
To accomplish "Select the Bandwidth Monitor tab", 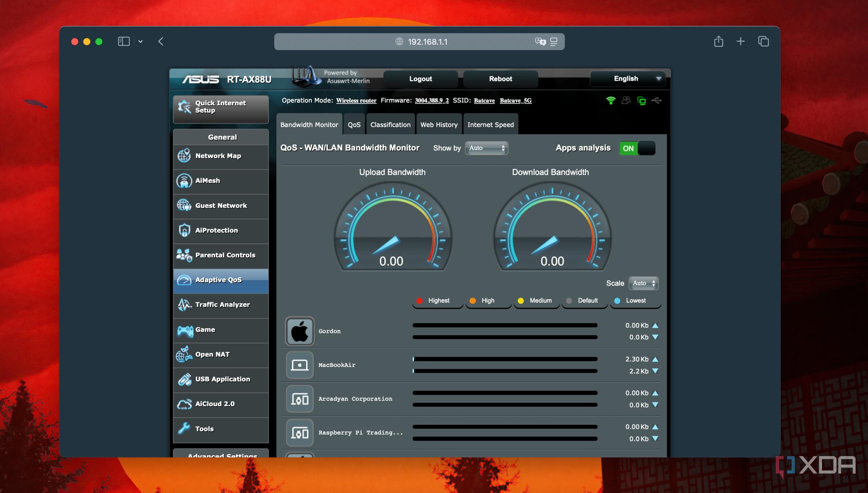I will pos(309,125).
